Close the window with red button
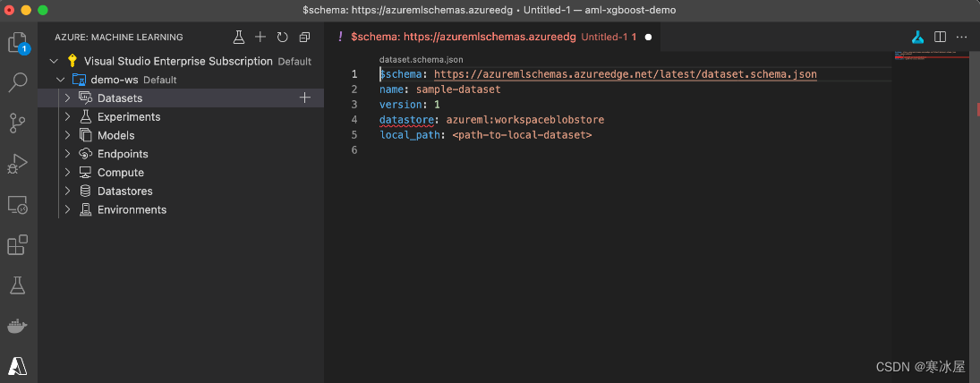This screenshot has height=383, width=980. tap(9, 10)
